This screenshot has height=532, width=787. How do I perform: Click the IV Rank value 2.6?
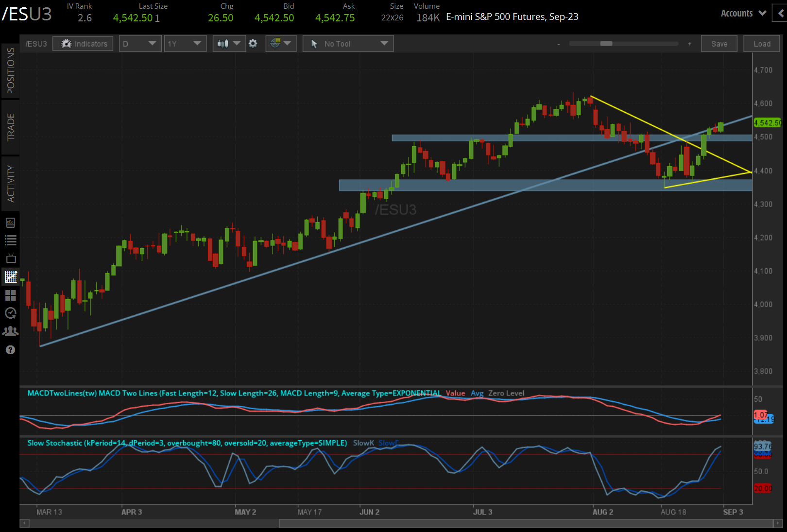point(85,18)
